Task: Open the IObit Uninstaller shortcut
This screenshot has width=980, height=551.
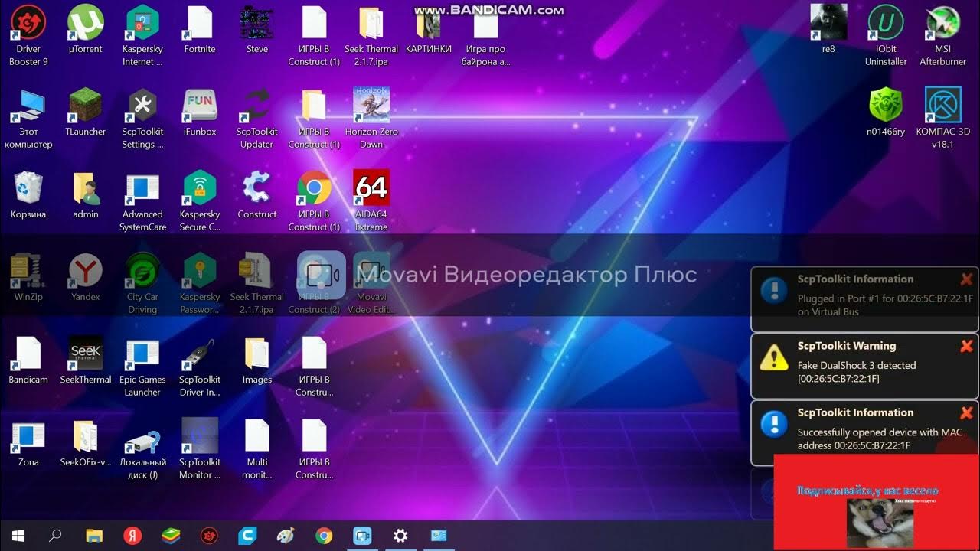Action: pos(886,23)
